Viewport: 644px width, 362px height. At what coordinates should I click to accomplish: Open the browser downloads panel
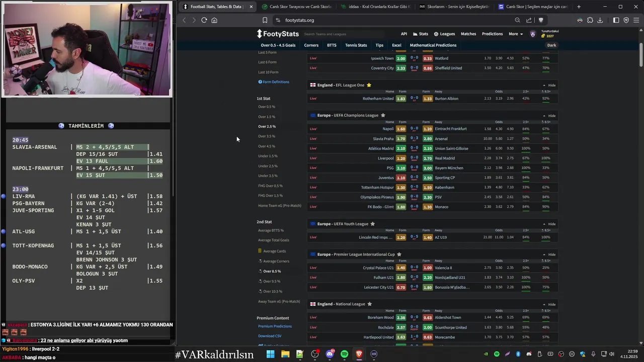[x=600, y=20]
